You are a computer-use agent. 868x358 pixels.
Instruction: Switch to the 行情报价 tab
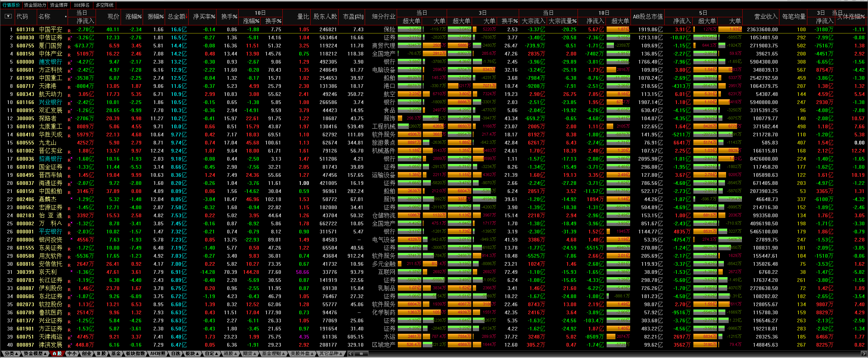[11, 5]
